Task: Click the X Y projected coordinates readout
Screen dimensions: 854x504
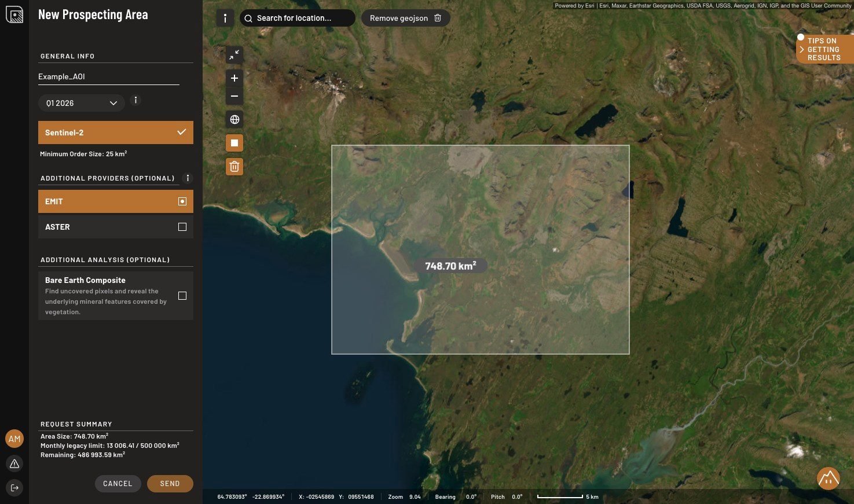Action: (336, 497)
